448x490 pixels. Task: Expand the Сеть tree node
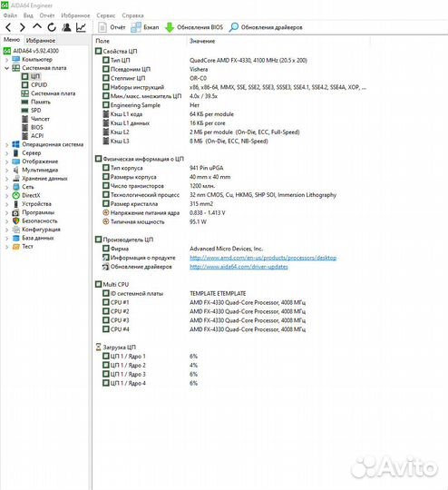pyautogui.click(x=7, y=187)
